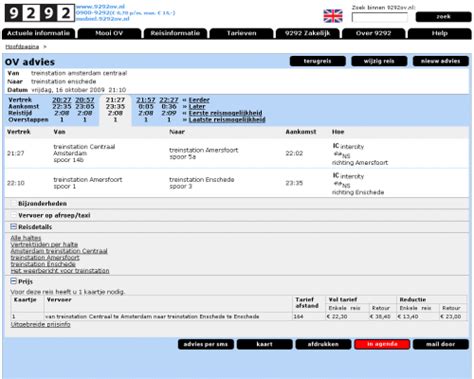The height and width of the screenshot is (379, 474).
Task: Click the 23:35 arrival time in Enschede row
Action: point(294,183)
